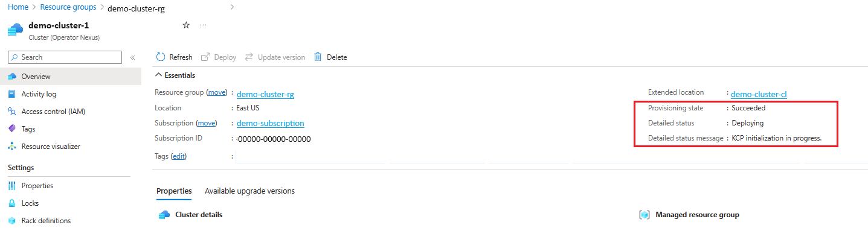Select the Properties tab
The image size is (868, 228).
coord(174,191)
